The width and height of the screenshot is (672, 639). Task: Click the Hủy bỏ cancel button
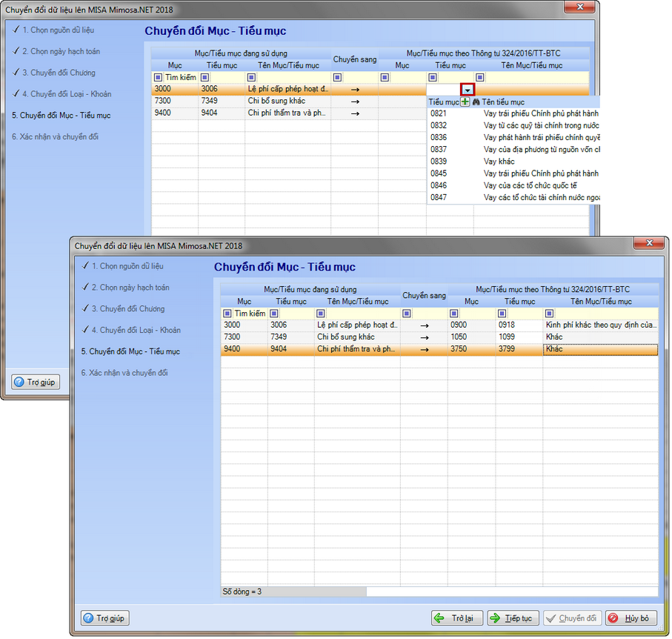click(x=631, y=618)
